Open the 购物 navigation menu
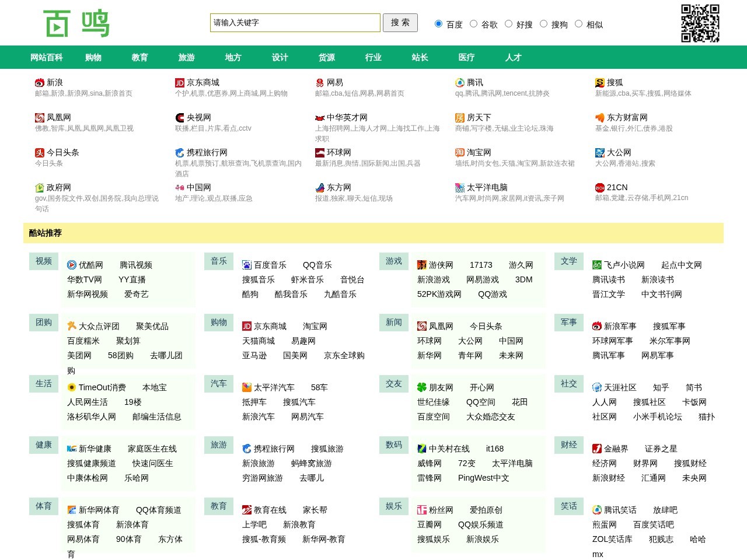This screenshot has height=560, width=747. pyautogui.click(x=93, y=57)
